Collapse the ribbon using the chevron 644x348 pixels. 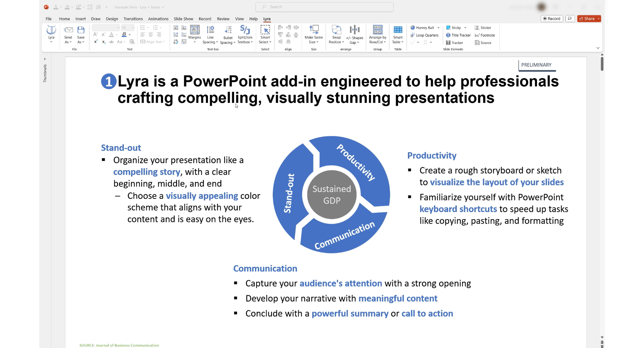pos(598,48)
